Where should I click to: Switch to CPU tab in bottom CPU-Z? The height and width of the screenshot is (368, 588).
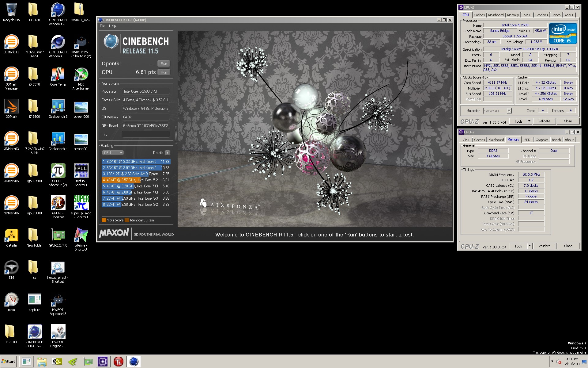coord(466,140)
